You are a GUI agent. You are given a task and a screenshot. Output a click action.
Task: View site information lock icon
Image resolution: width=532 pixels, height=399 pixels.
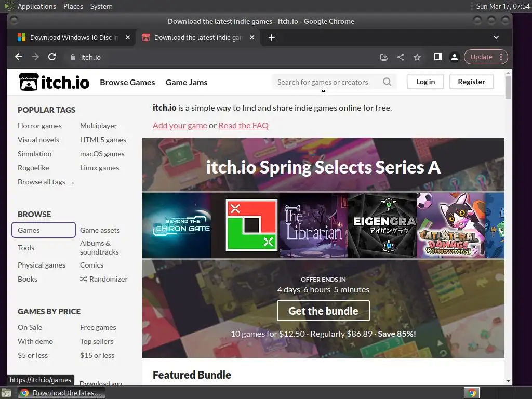tap(72, 57)
